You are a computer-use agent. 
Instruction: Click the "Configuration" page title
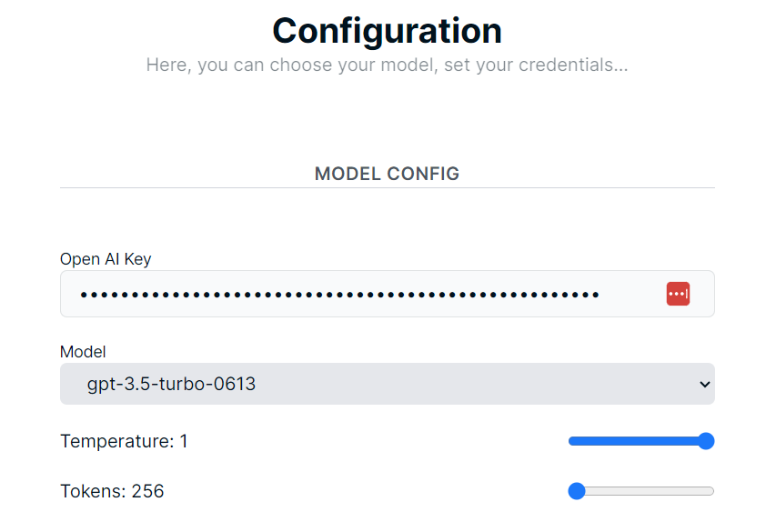(387, 31)
